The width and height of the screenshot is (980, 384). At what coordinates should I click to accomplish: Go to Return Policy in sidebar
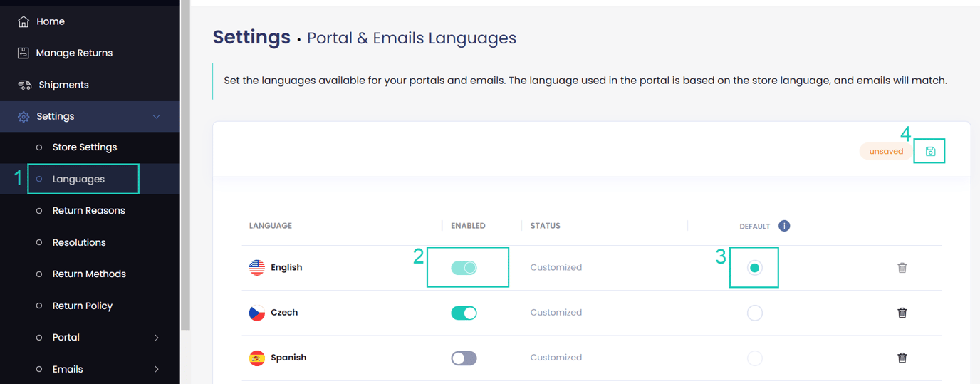point(82,306)
